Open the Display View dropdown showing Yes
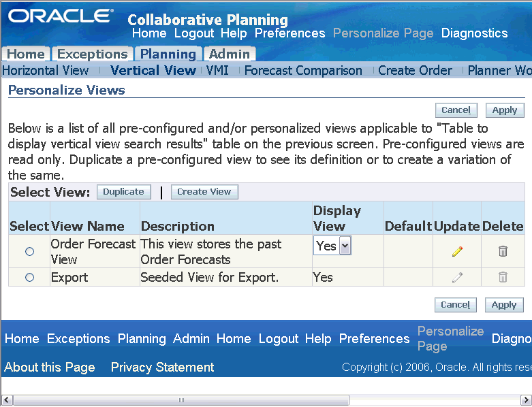This screenshot has height=407, width=532. (332, 246)
